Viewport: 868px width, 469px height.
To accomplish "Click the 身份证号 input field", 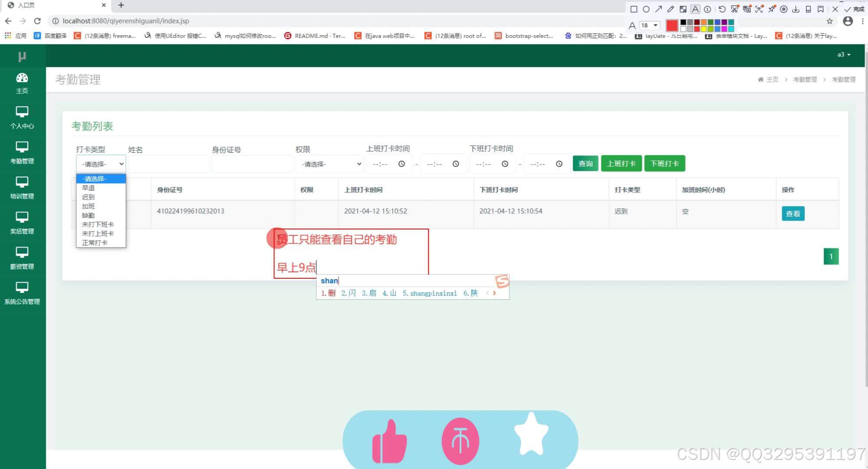I will click(252, 164).
